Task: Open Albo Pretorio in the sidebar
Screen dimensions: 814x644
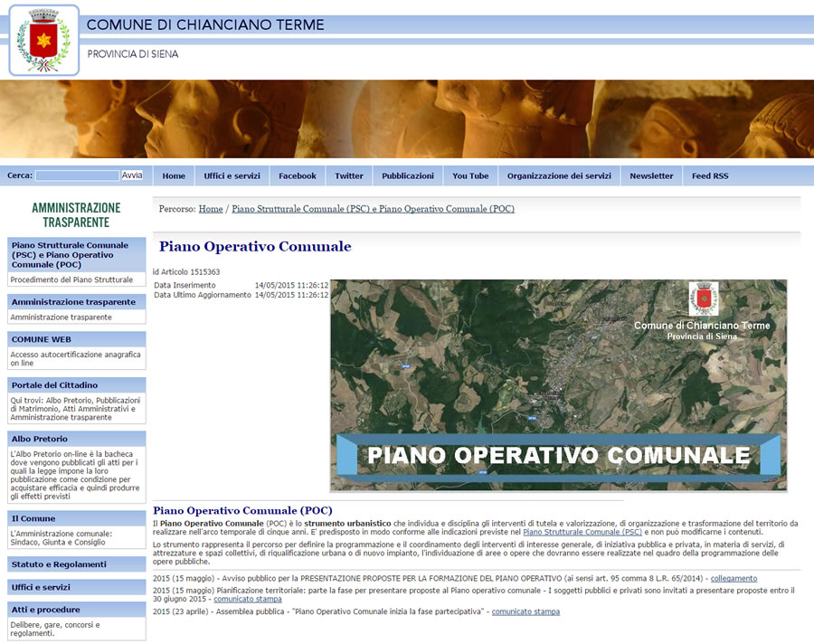Action: pos(40,439)
